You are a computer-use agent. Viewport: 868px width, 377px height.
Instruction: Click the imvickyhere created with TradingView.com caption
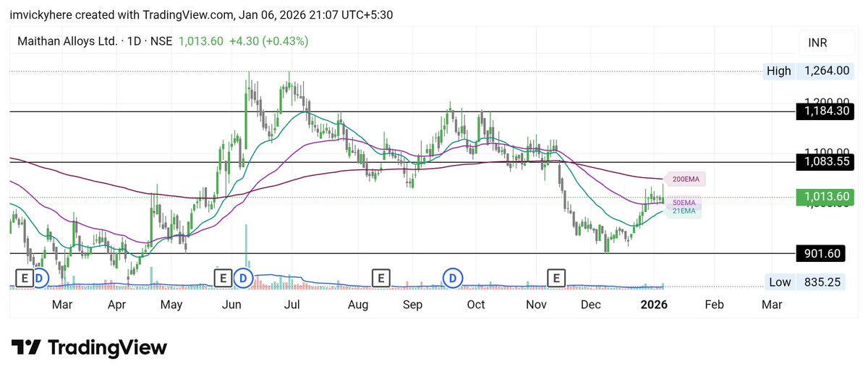click(x=201, y=14)
